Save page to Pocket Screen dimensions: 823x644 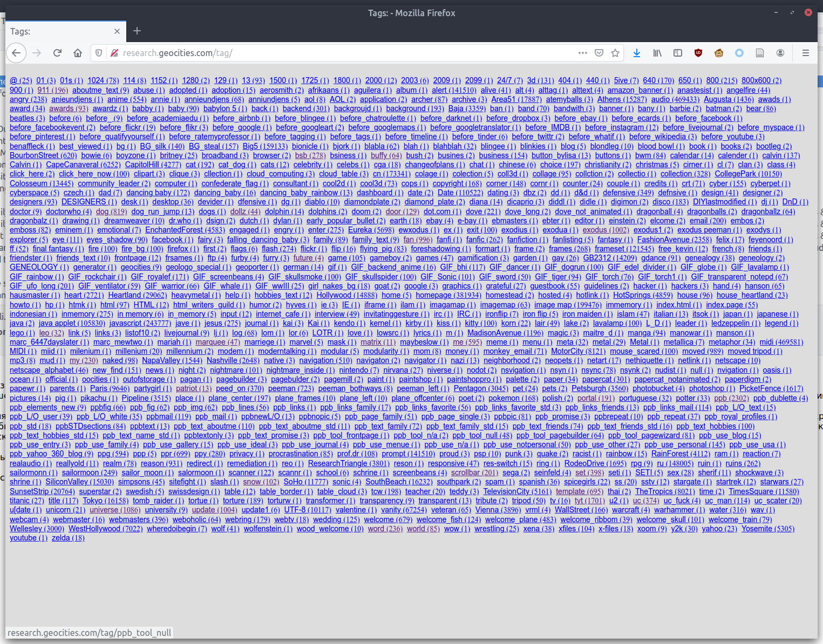click(599, 53)
